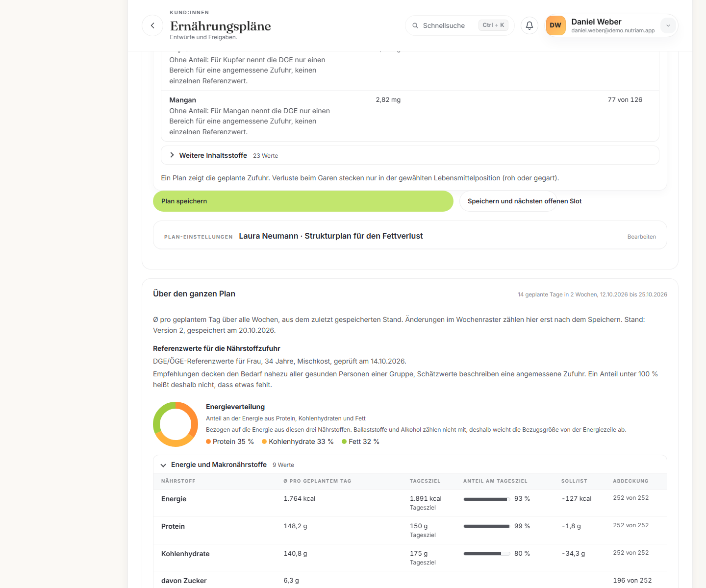The height and width of the screenshot is (588, 706).
Task: Click the 'davon Zucker' row label
Action: [184, 581]
